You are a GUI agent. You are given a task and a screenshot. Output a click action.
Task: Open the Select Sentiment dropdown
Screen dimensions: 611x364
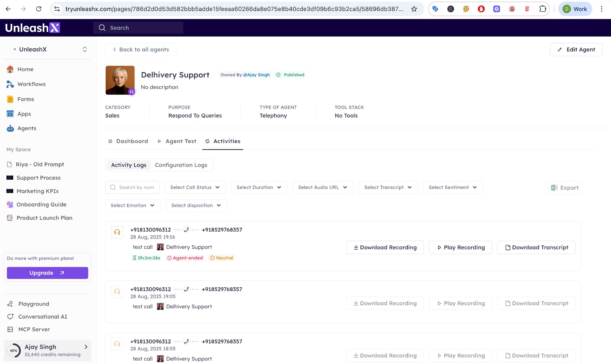pos(453,187)
